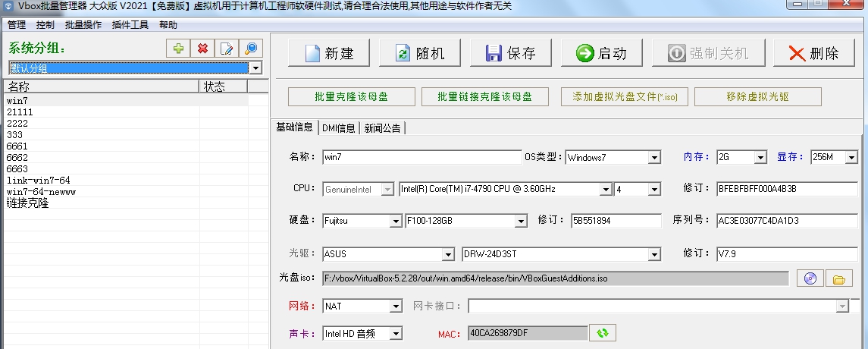This screenshot has width=868, height=349.
Task: Open the OS类型 Windows7 dropdown
Action: (x=654, y=157)
